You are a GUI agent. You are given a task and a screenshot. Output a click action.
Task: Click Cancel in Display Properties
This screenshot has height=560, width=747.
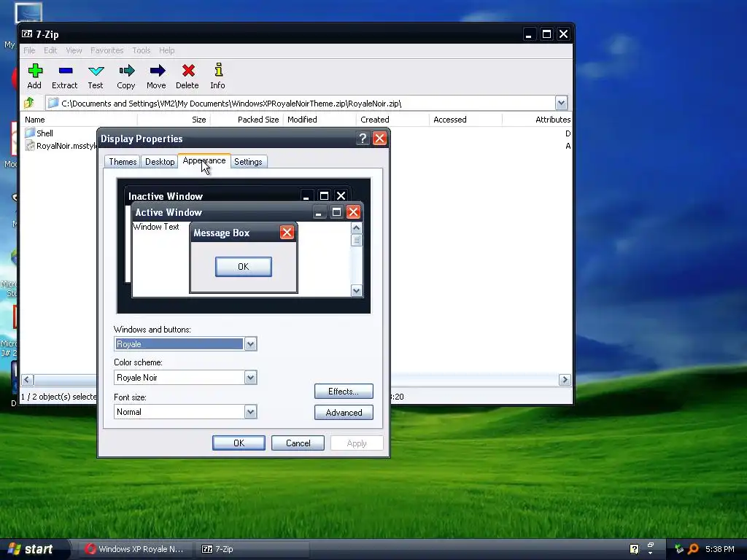pos(298,443)
